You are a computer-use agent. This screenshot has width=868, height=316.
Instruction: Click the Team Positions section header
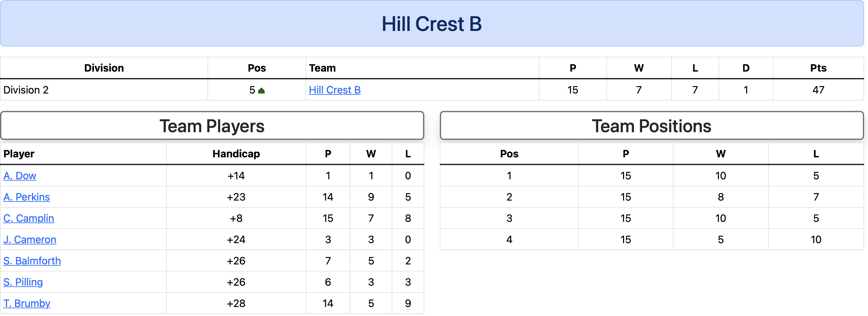651,126
